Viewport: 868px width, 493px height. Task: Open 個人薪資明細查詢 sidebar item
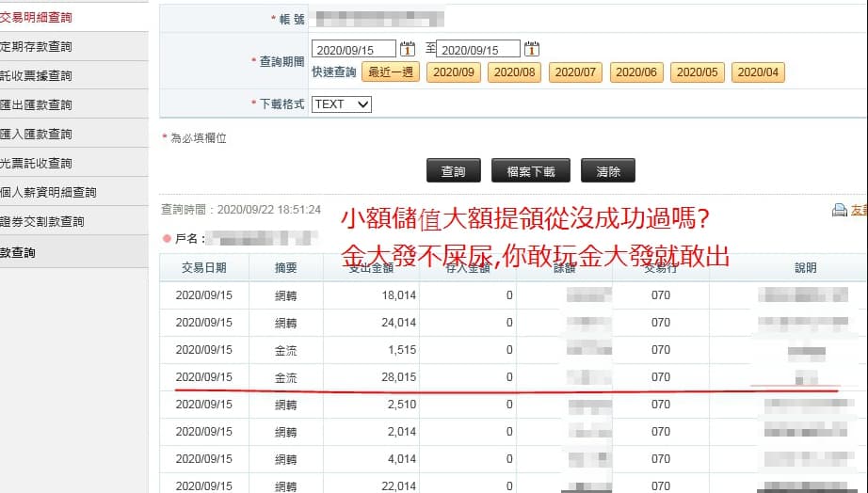point(49,192)
